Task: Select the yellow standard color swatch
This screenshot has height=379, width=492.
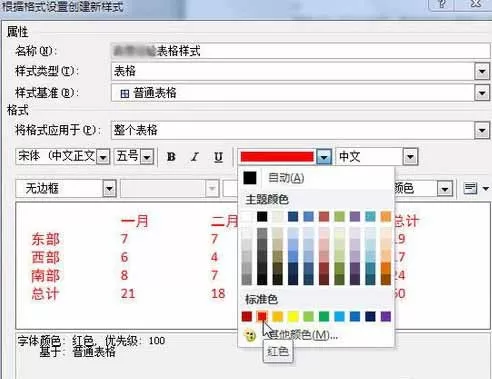Action: point(293,316)
